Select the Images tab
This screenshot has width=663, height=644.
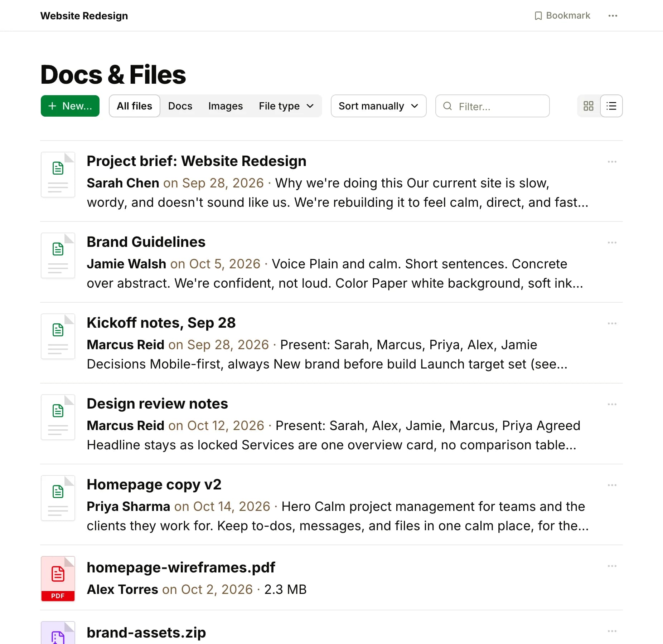click(x=226, y=106)
